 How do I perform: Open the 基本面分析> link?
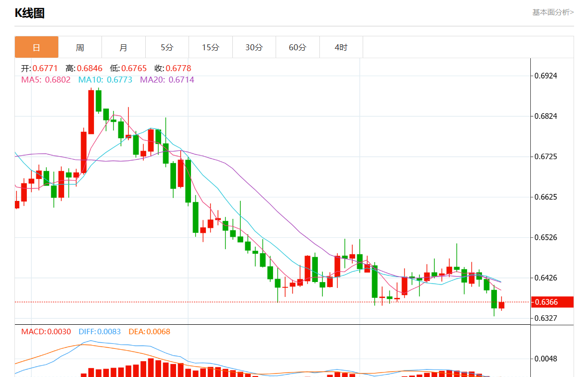553,12
